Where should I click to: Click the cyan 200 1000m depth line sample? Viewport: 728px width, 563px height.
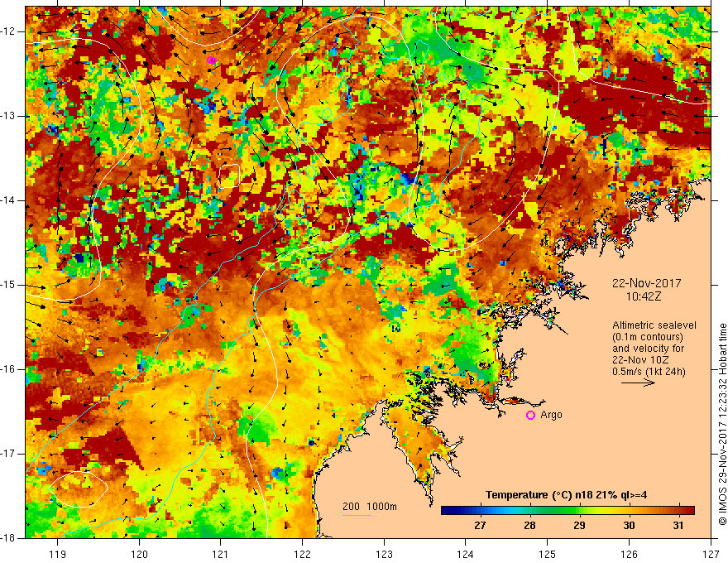[x=356, y=515]
